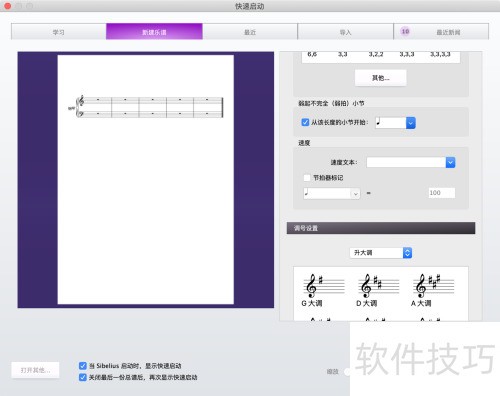The height and width of the screenshot is (396, 500).
Task: Collapse the 调号设置 section header
Action: pos(381,228)
